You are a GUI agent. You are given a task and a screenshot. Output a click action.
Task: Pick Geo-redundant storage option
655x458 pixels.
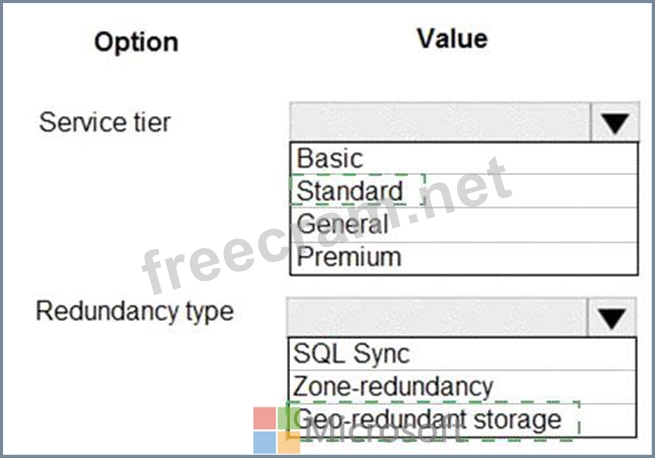tap(430, 418)
